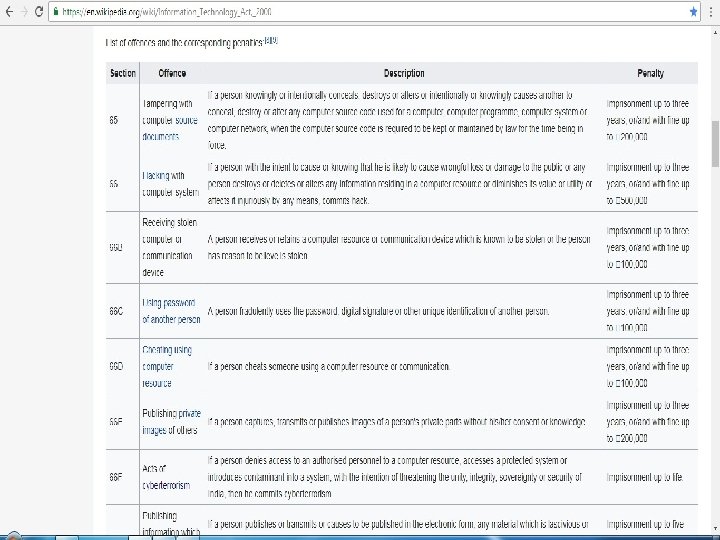Screen dimensions: 720x540
Task: Click the 'Description' column header
Action: (x=404, y=73)
